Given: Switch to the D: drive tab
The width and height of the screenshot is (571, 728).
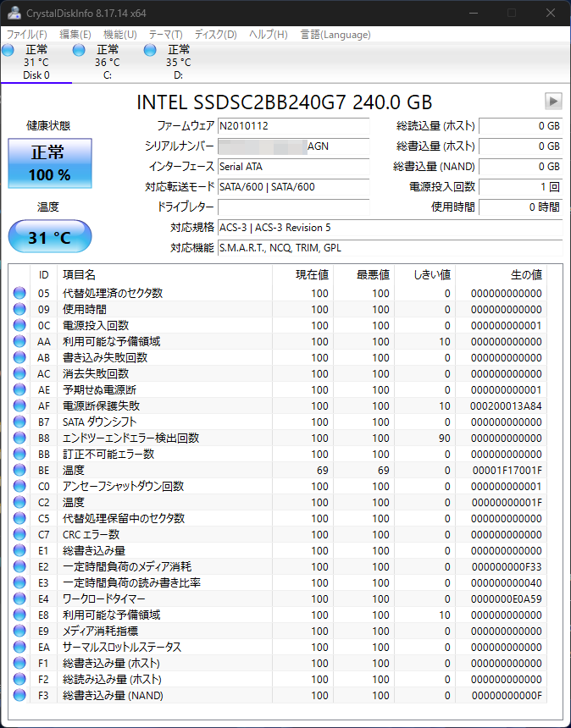Looking at the screenshot, I should click(179, 62).
